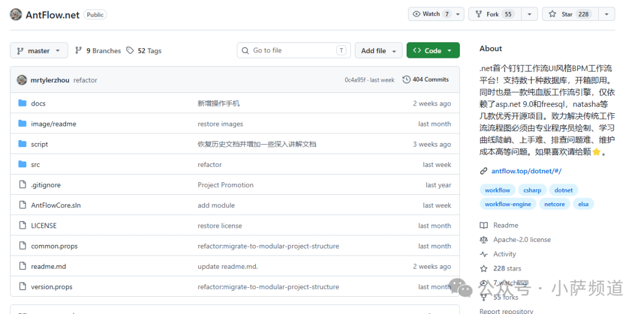Open the Star lists dropdown arrow
This screenshot has width=644, height=314.
[x=606, y=14]
